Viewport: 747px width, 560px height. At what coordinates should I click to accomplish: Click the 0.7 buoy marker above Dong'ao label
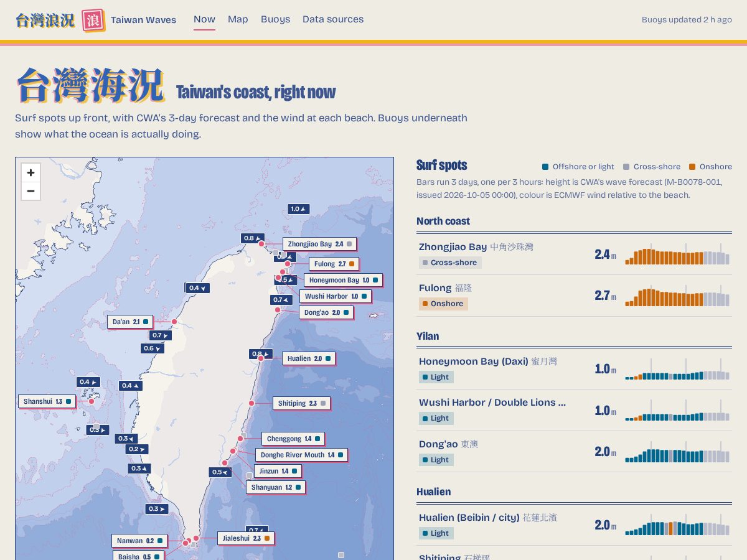(x=281, y=300)
